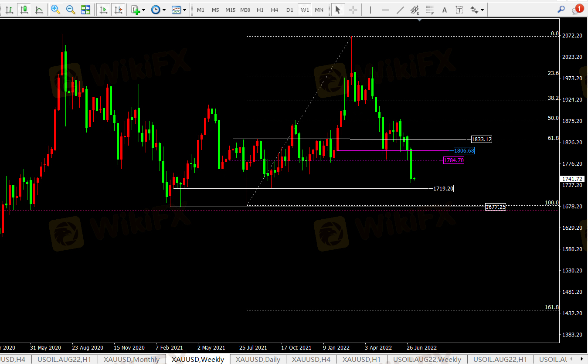Select the candlestick chart type

click(24, 10)
